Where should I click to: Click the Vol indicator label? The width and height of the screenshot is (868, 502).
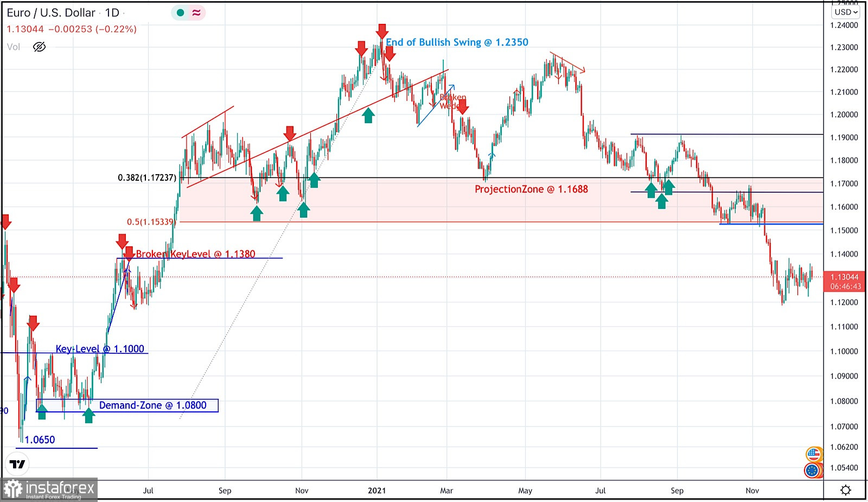click(x=14, y=47)
